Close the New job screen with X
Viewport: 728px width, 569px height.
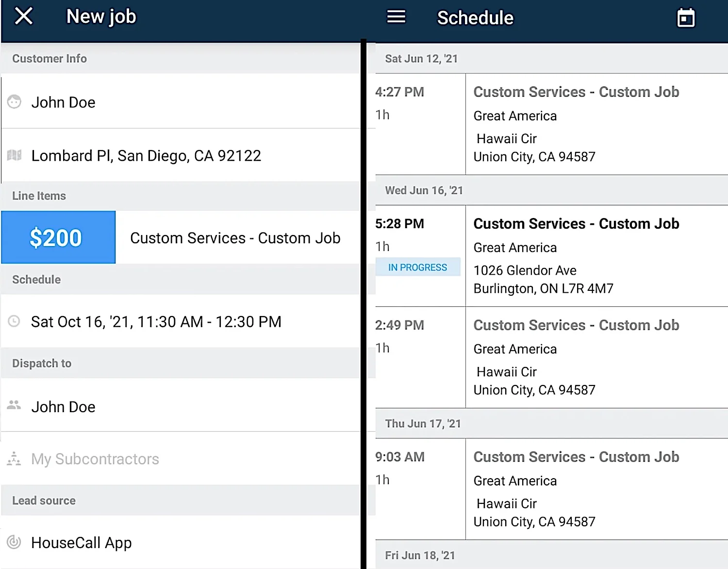click(x=23, y=16)
